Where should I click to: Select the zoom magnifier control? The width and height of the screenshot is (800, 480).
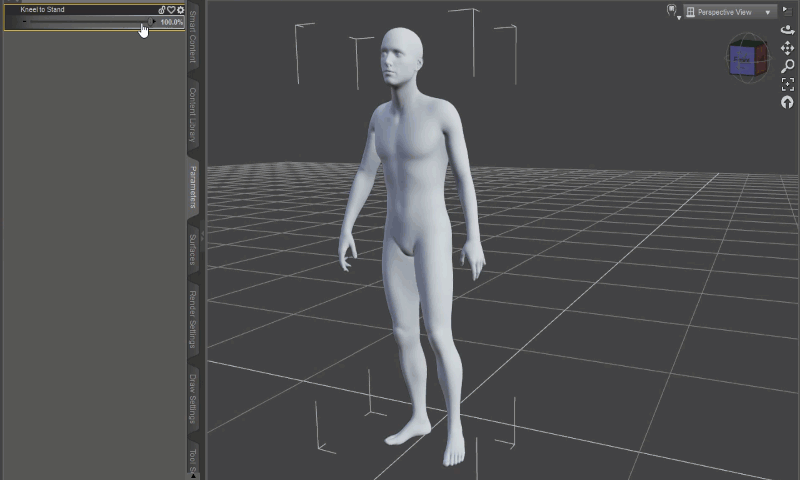788,66
